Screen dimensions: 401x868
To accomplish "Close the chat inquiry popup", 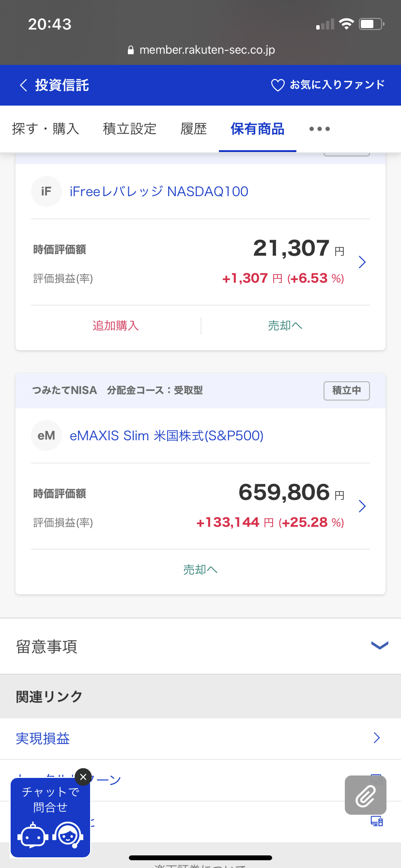I will point(83,777).
